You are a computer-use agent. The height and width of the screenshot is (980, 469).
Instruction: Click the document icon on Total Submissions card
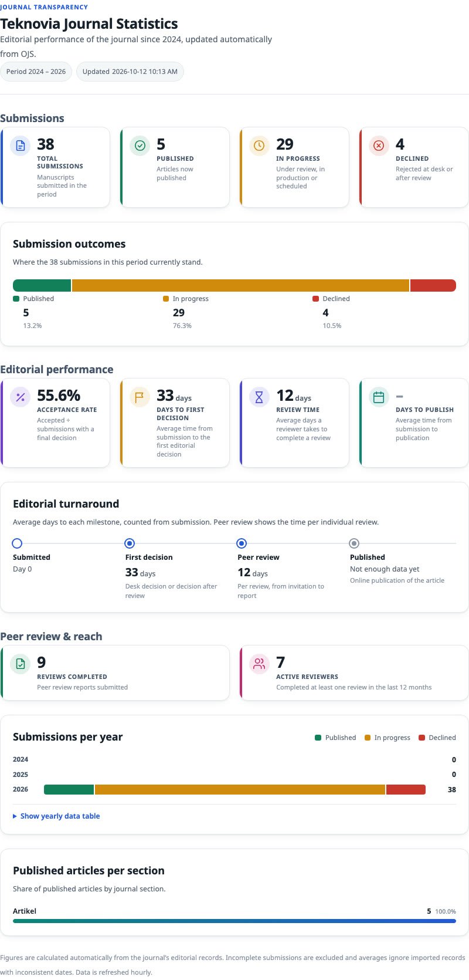(21, 146)
